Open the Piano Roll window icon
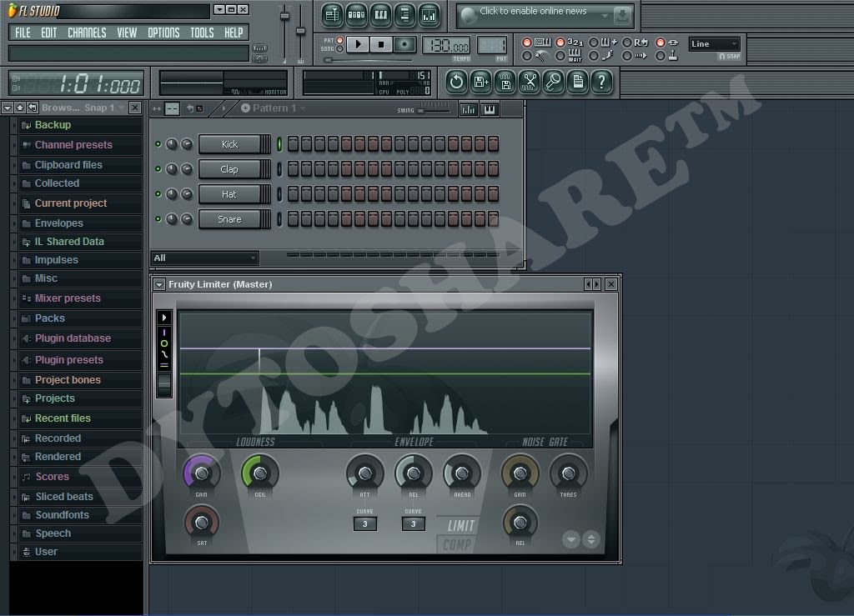The image size is (854, 616). pyautogui.click(x=380, y=15)
